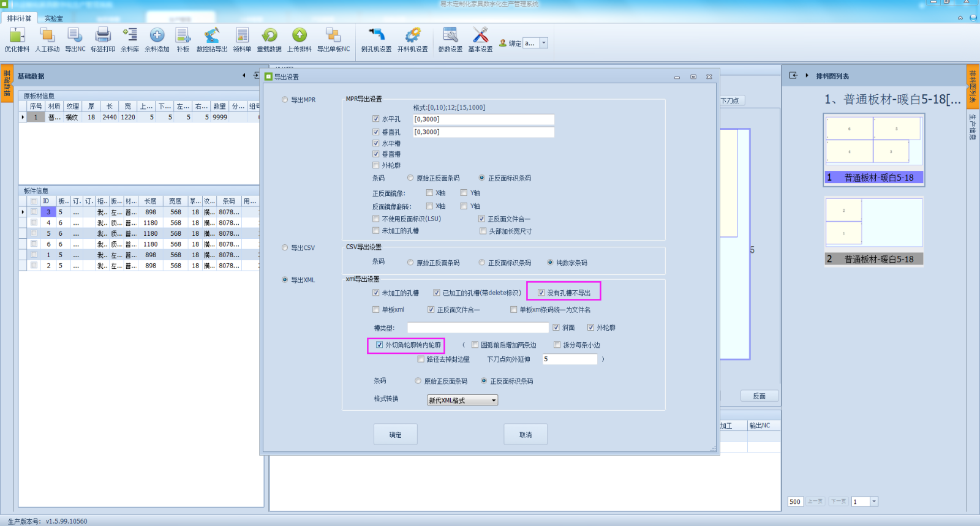The image size is (980, 526).
Task: Open the 导出NC export tool
Action: tap(75, 35)
